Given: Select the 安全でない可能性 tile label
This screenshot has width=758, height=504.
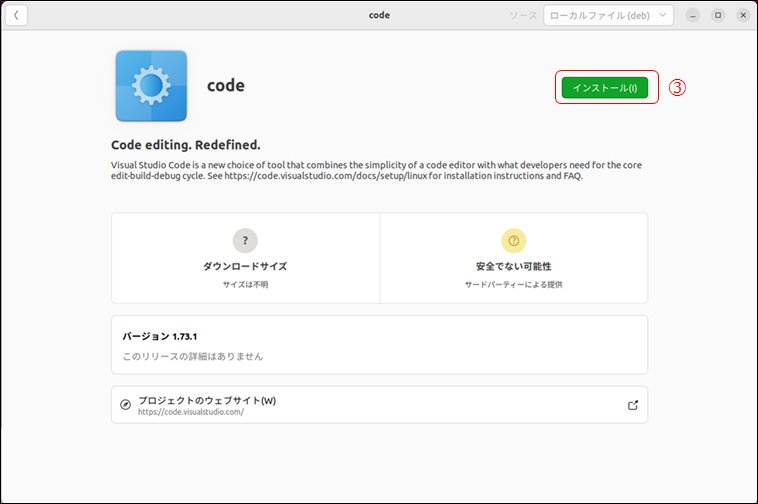Looking at the screenshot, I should [513, 267].
